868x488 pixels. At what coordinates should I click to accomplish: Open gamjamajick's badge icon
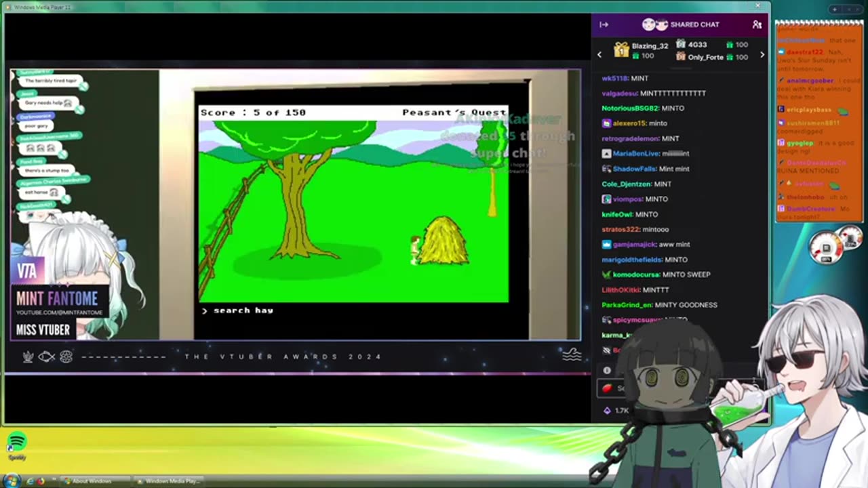[x=606, y=245]
